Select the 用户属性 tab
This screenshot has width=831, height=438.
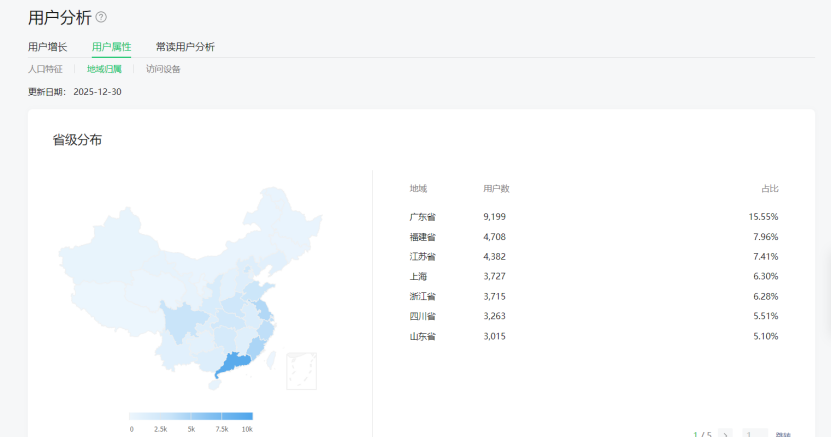pyautogui.click(x=111, y=47)
